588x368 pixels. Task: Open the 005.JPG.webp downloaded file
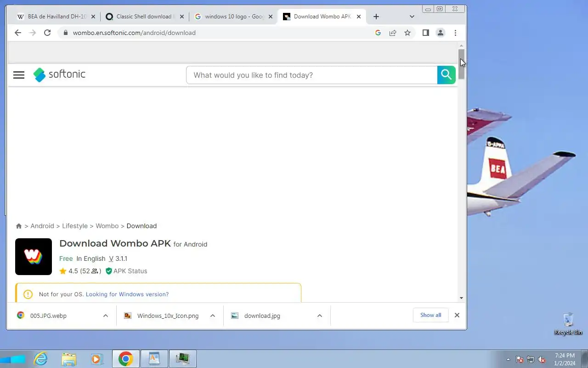[x=48, y=316]
